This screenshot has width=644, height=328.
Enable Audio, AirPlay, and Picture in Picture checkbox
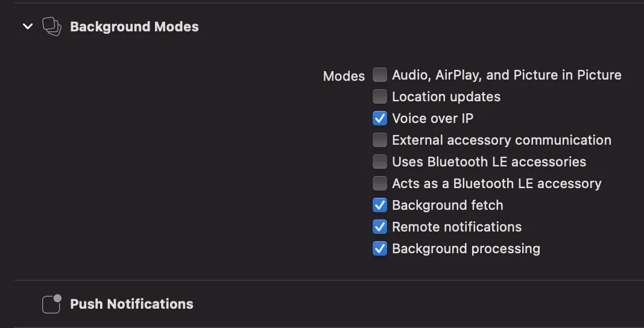tap(379, 75)
